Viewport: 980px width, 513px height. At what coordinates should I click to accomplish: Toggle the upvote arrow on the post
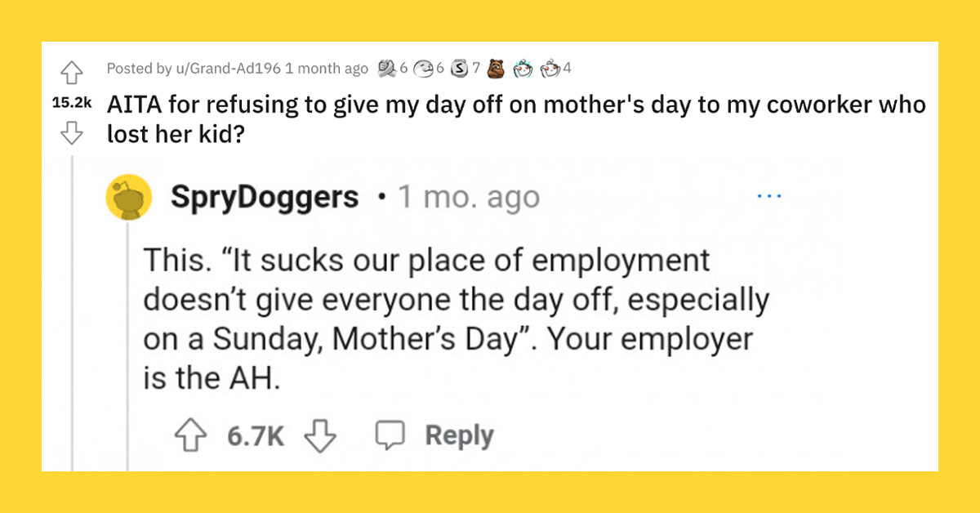tap(72, 74)
